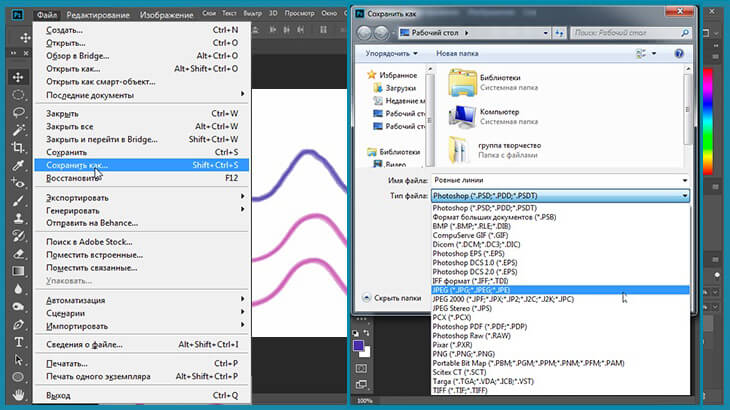Switch default colors icon above swatch
This screenshot has width=730, height=410.
[356, 333]
